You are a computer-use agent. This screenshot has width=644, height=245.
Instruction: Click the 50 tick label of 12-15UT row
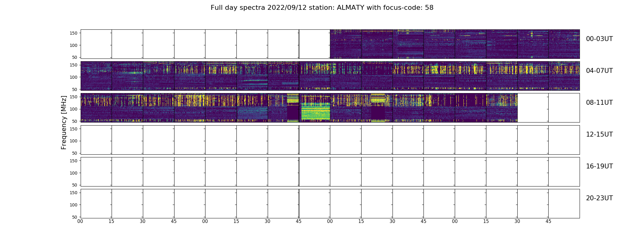tap(75, 153)
